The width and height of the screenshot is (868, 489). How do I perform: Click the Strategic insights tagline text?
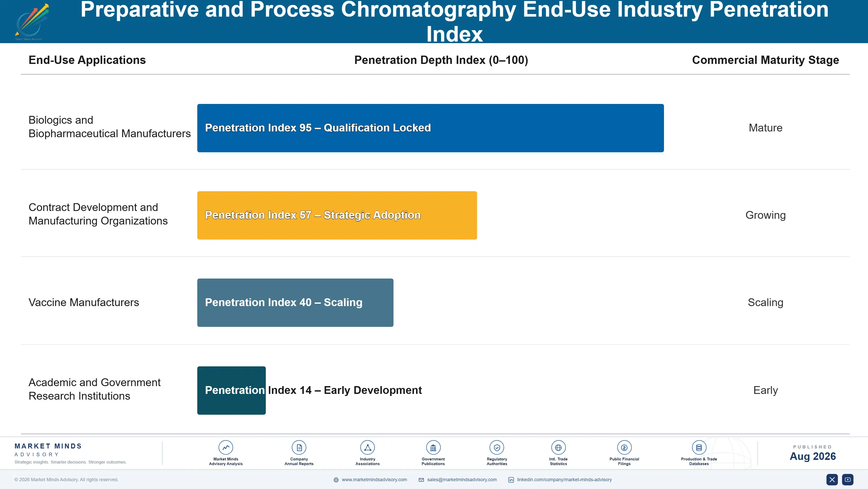(x=70, y=462)
